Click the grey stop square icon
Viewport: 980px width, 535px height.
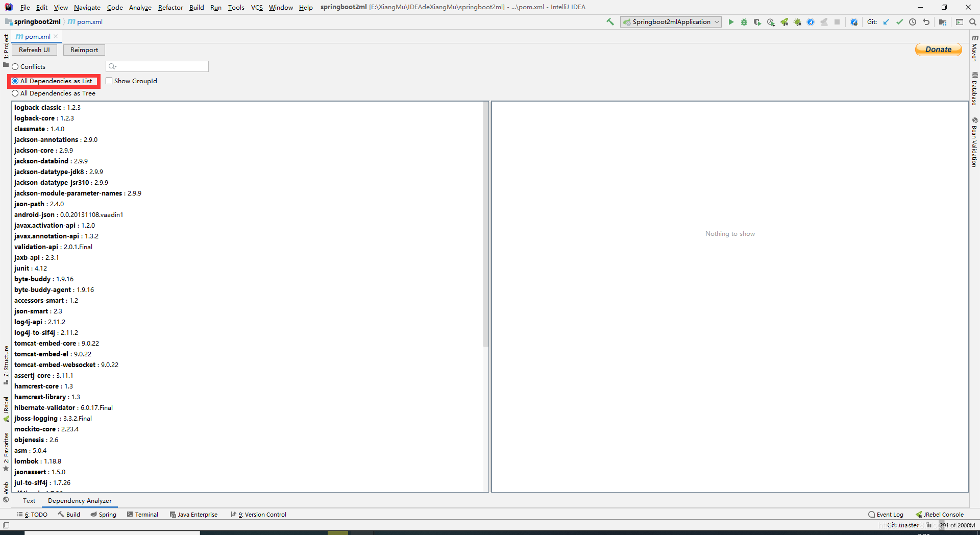click(x=837, y=22)
